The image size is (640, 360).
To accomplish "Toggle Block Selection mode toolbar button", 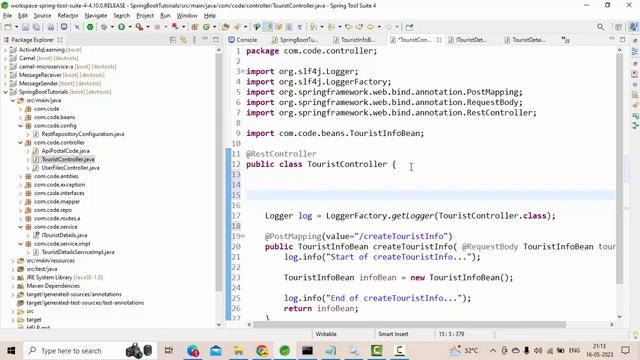I will tap(289, 27).
